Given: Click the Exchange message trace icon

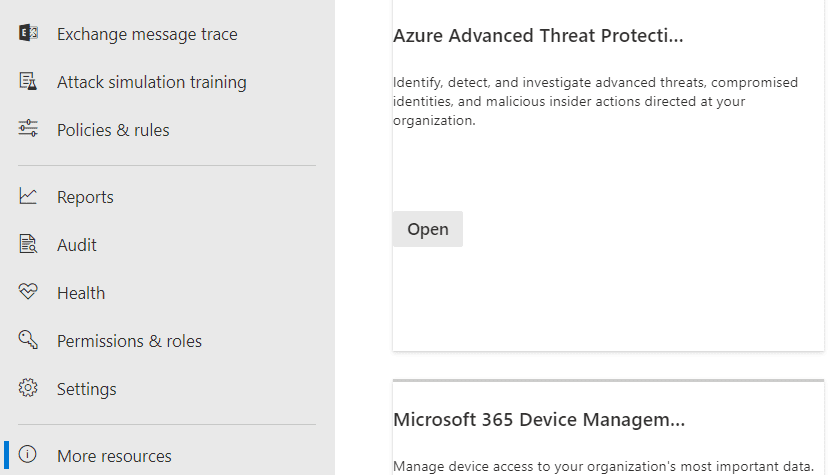Looking at the screenshot, I should pos(28,34).
